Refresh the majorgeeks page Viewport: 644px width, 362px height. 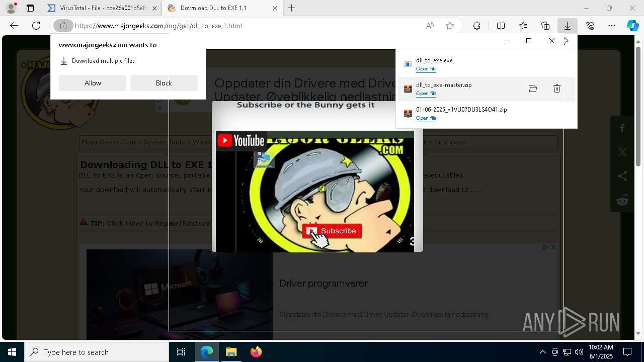pyautogui.click(x=36, y=26)
